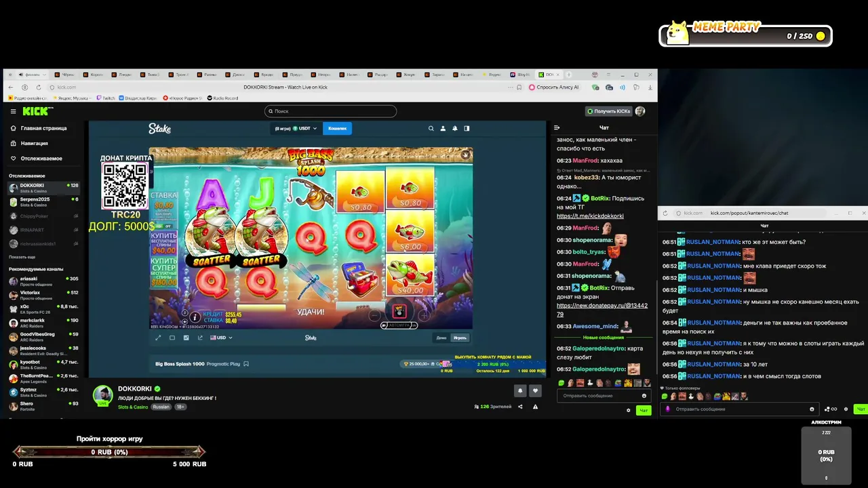Click popout chat Отправить сообщение field
Screen dimensions: 868x488
click(740, 409)
